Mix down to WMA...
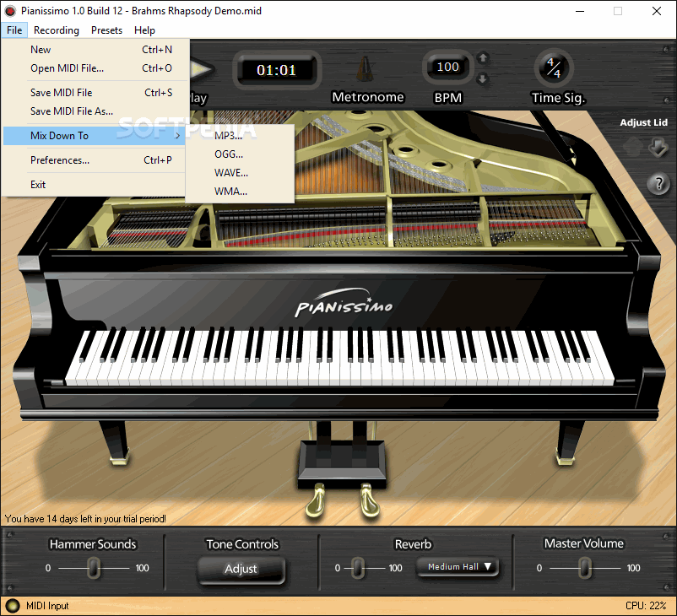 (x=240, y=192)
